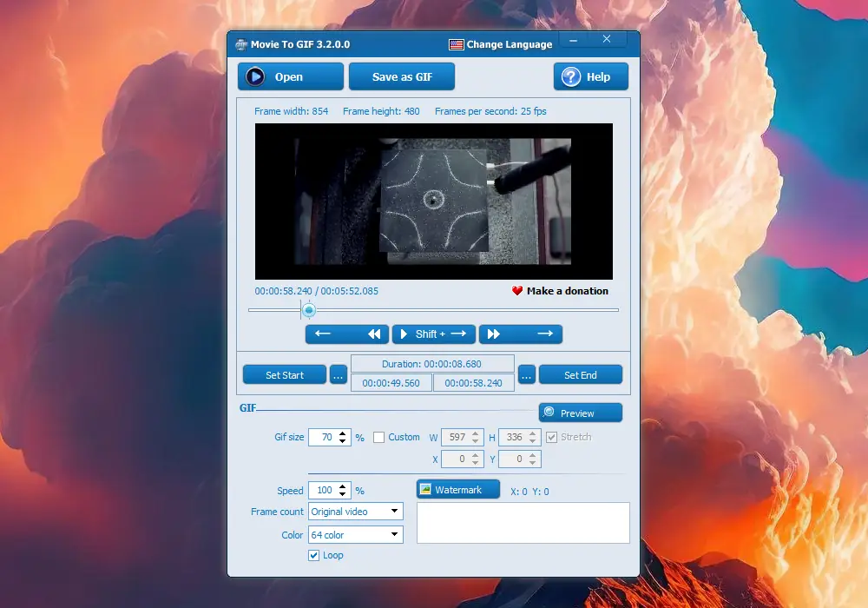Click Change Language flag icon
Screen dimensions: 868x608
[x=457, y=45]
